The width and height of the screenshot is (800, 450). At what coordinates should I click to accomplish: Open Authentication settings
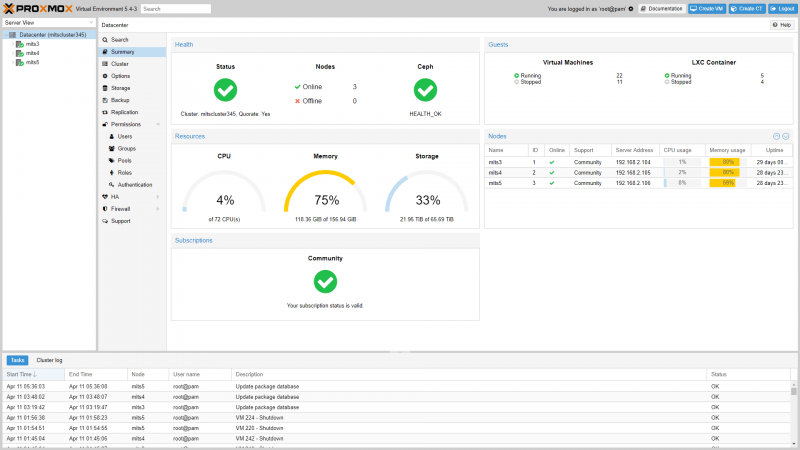135,185
